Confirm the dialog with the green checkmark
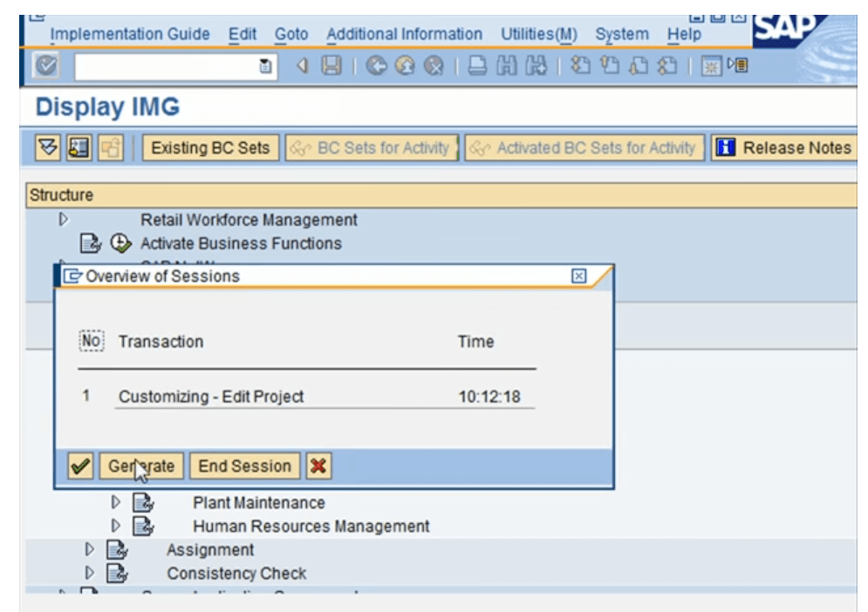Screen dimensions: 868x612 tap(80, 465)
